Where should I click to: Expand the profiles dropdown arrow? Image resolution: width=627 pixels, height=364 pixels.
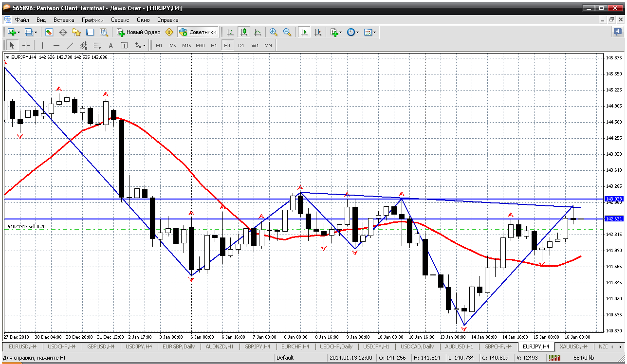[36, 32]
